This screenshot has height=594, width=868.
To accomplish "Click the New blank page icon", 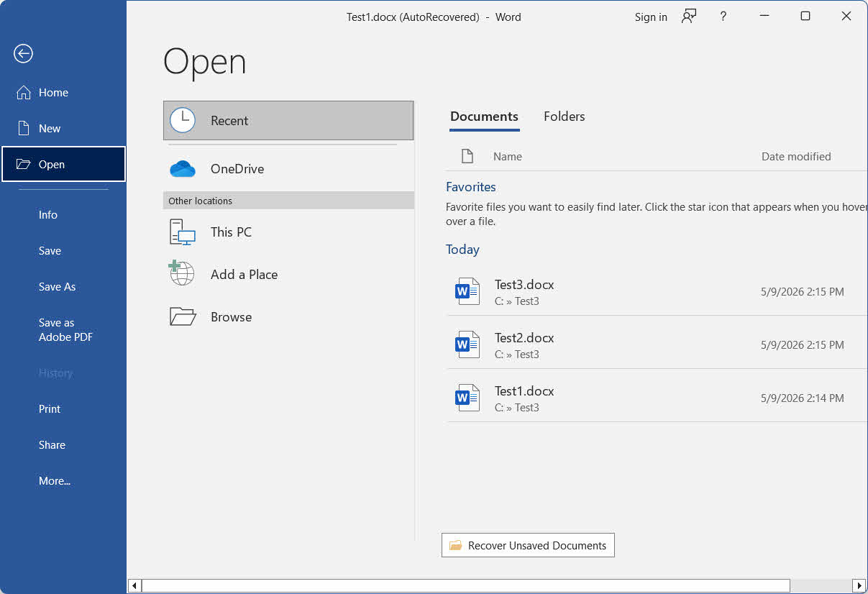I will click(24, 128).
